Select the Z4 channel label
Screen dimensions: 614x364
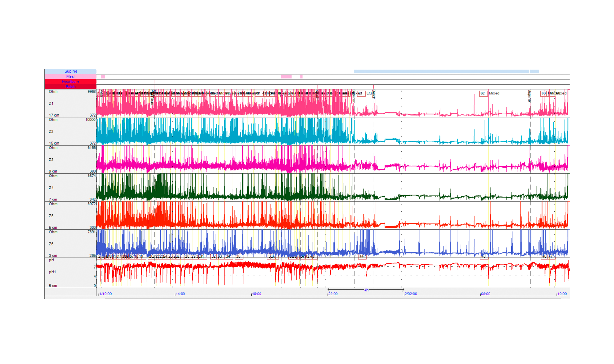51,188
